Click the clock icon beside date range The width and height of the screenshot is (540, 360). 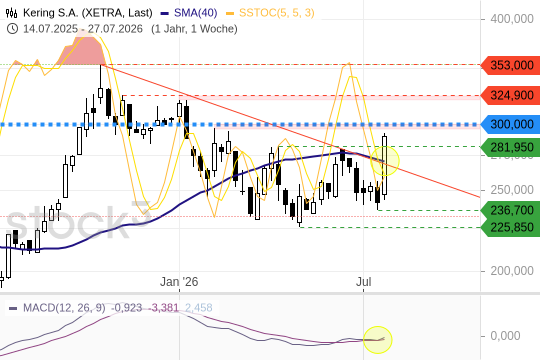[12, 29]
